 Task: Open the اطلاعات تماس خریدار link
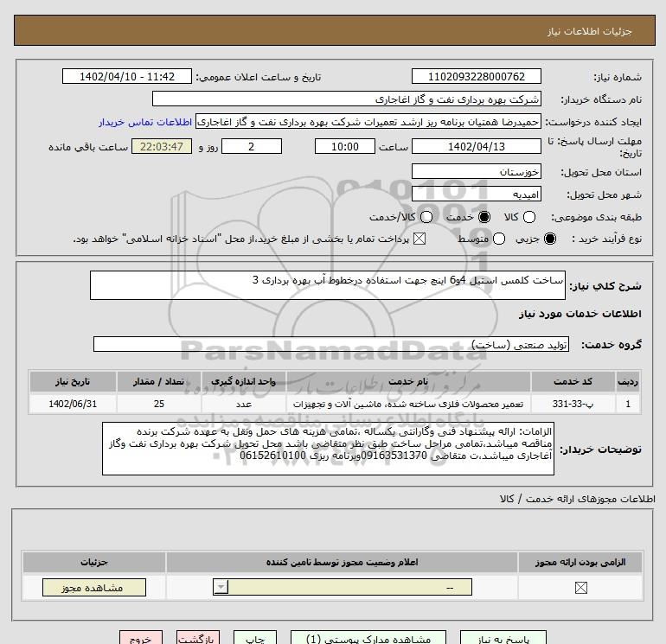coord(145,122)
